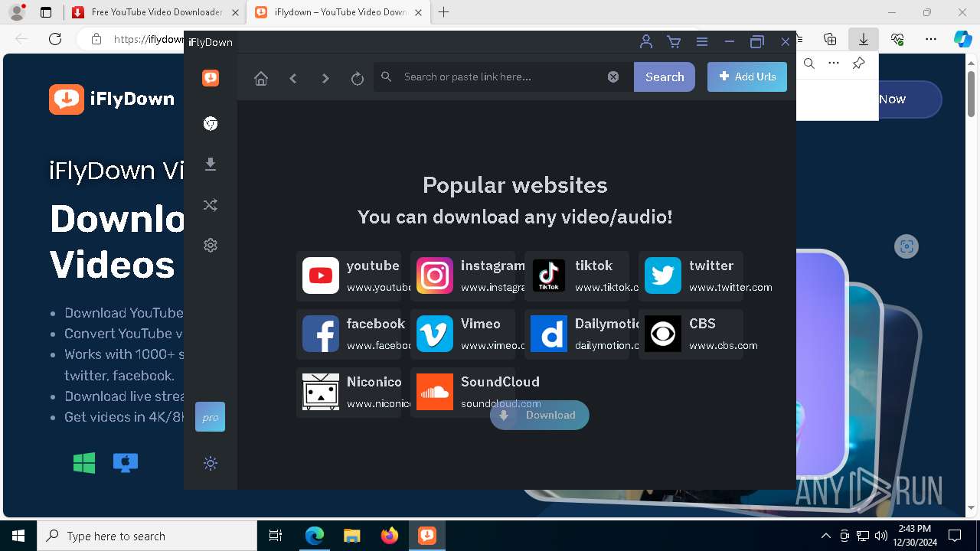Pin the Edge downloads flyout
Image resolution: width=980 pixels, height=551 pixels.
tap(859, 64)
